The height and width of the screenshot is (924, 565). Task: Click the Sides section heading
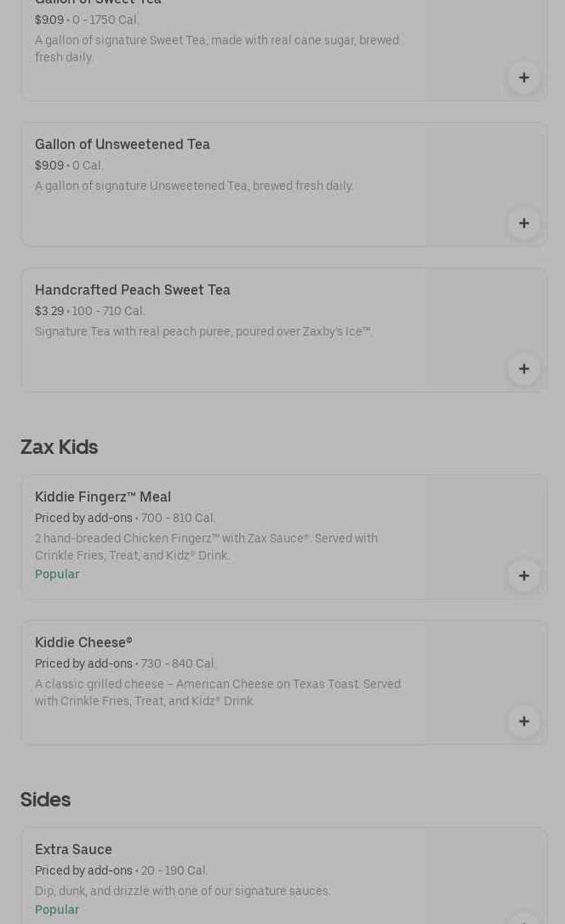pos(46,800)
